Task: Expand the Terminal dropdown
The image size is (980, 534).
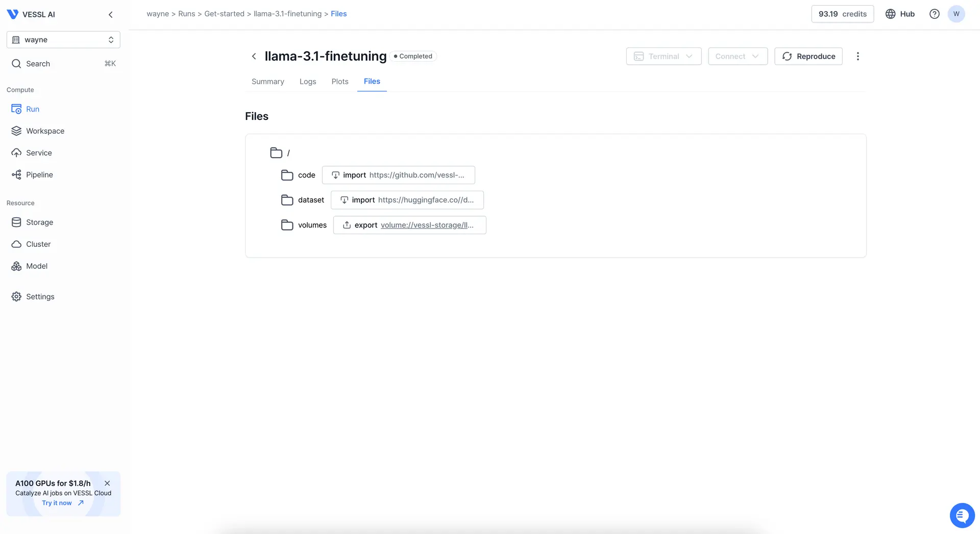Action: coord(664,56)
